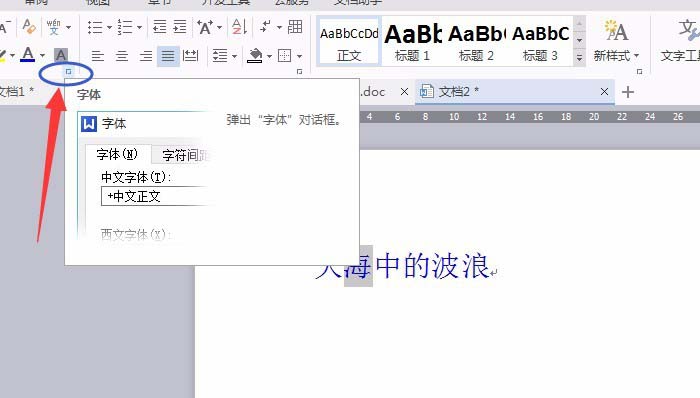
Task: Apply the 标题 3 style
Action: pos(540,42)
